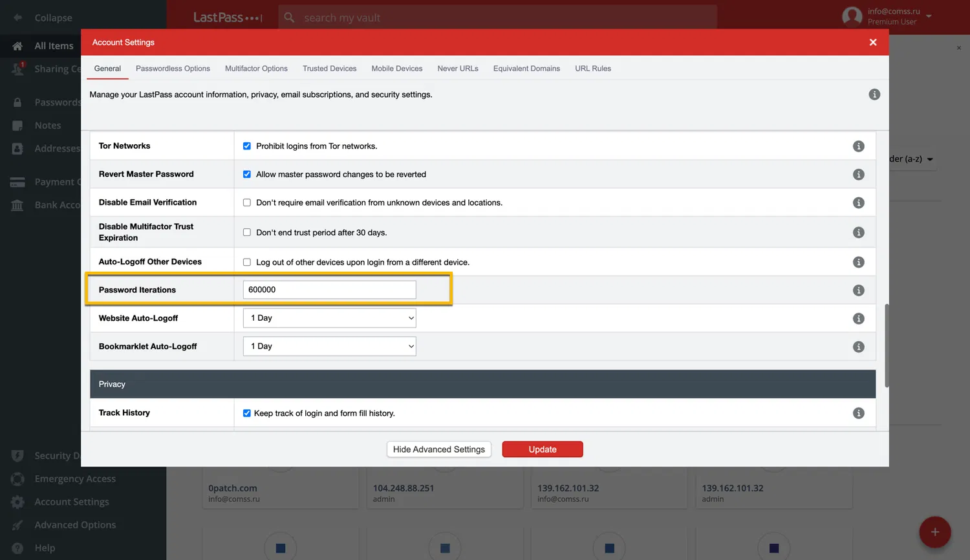Screen dimensions: 970x560
Task: Open the Website Auto-Logoff dropdown
Action: tap(330, 318)
